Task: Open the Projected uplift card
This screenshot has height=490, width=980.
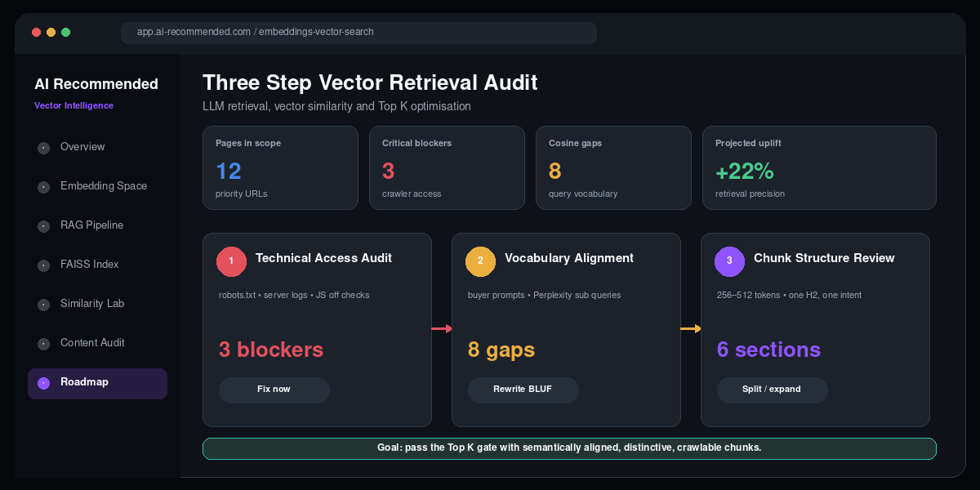Action: click(819, 167)
